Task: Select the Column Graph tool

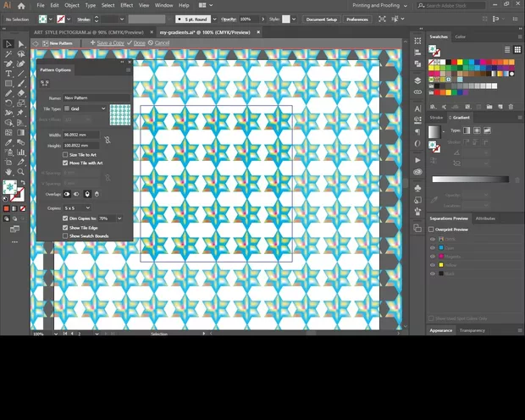Action: pos(21,152)
